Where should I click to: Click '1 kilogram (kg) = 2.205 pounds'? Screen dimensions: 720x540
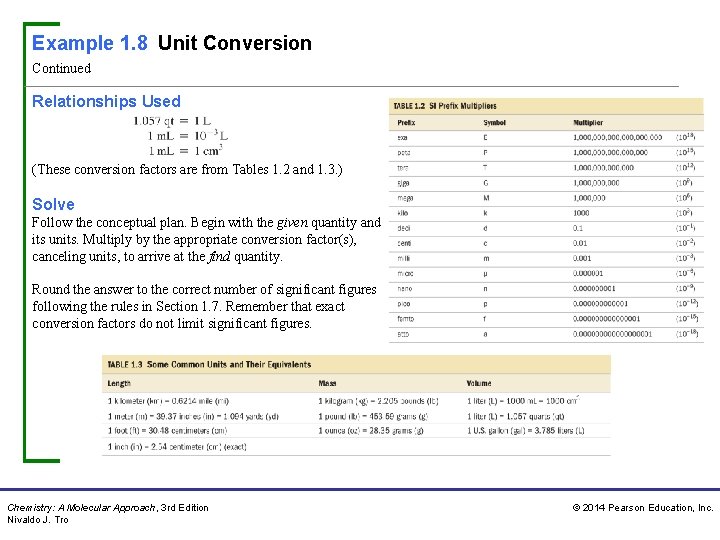(x=378, y=401)
